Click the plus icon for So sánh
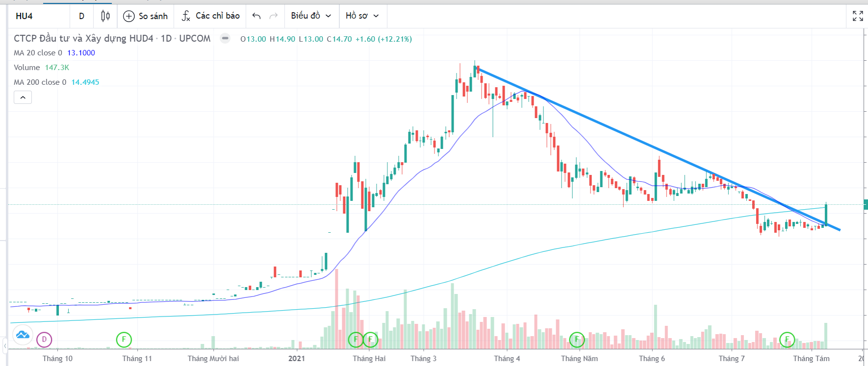Screen dimensions: 868x366 click(128, 16)
